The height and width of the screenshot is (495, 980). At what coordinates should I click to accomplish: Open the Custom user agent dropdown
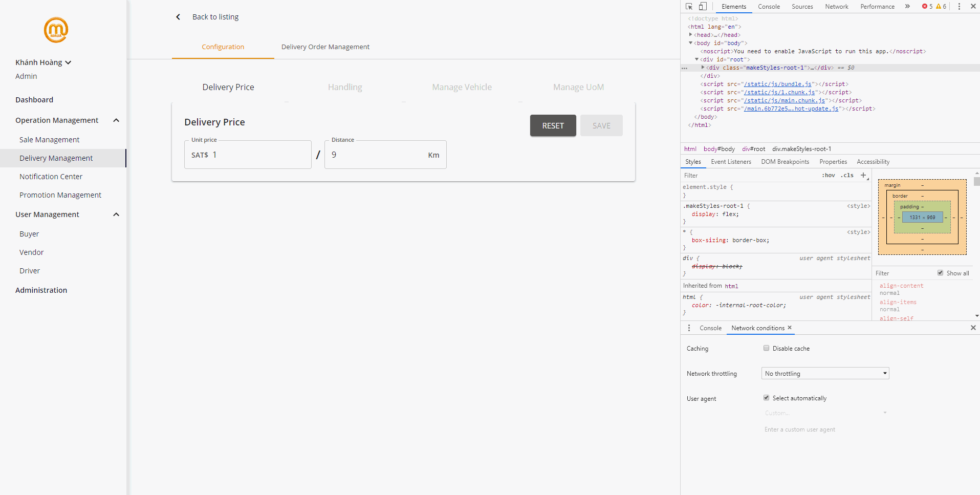(825, 413)
